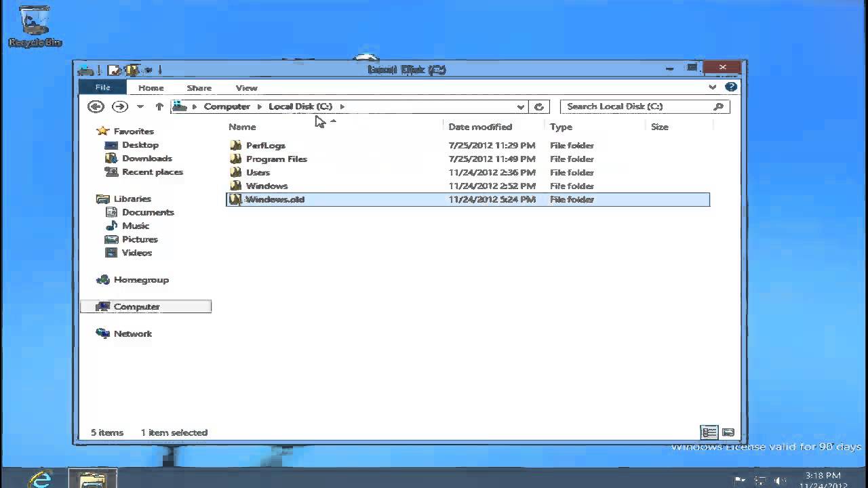Open Desktop under Favorites
The height and width of the screenshot is (488, 868).
coord(140,145)
